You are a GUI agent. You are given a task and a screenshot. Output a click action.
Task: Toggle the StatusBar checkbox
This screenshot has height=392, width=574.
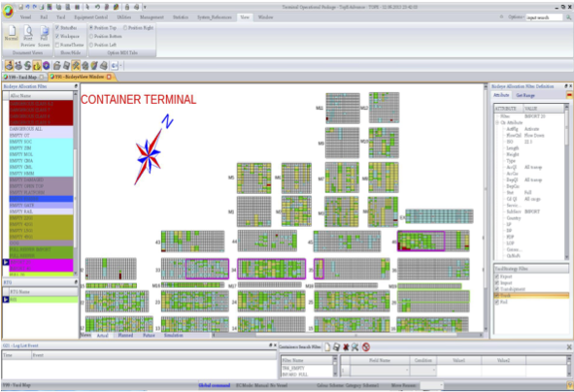pos(57,27)
